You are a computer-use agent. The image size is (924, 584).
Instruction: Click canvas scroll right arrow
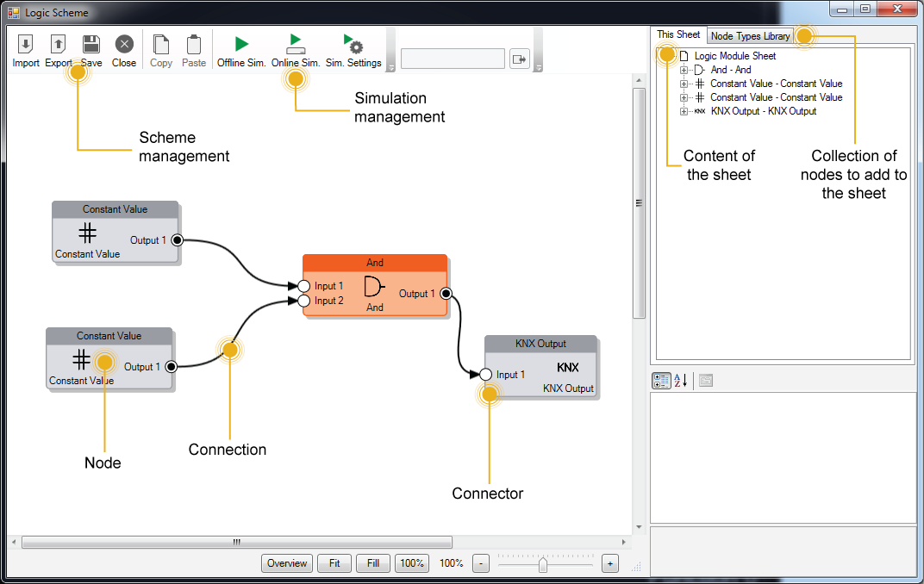[x=623, y=542]
